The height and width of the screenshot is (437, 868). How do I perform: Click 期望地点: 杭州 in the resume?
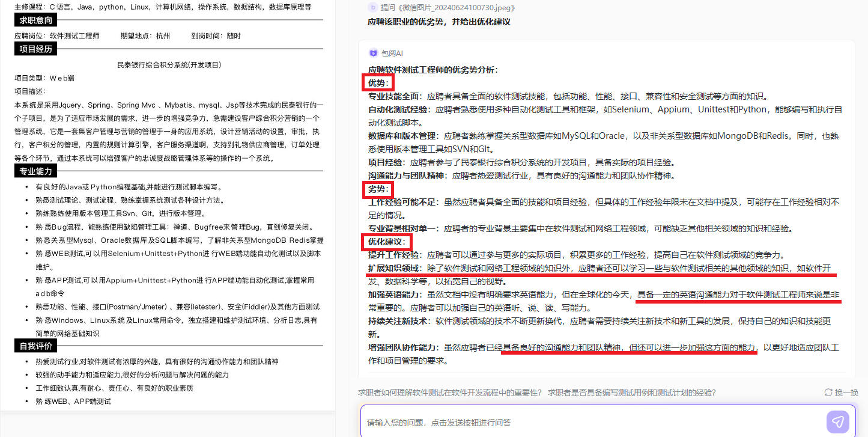[x=145, y=36]
